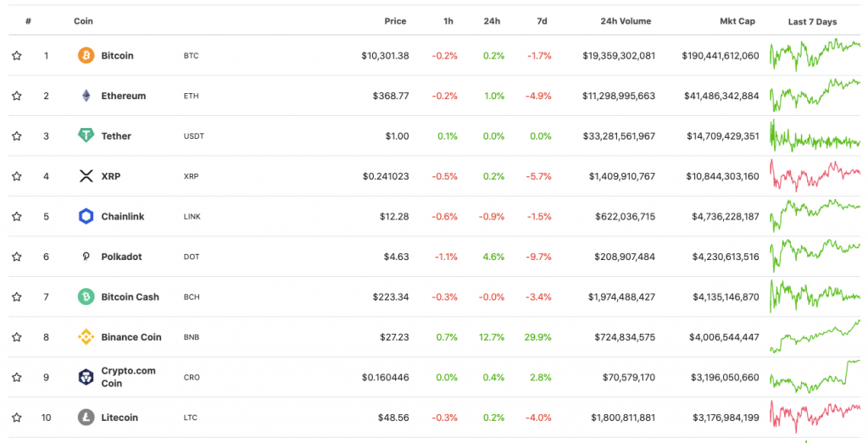868x443 pixels.
Task: Click Ethereum price $368.77
Action: point(391,96)
